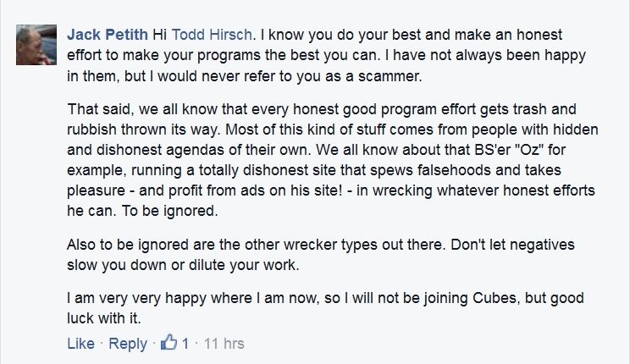Click the sentence "To be ignored."
This screenshot has width=630, height=364.
(x=170, y=211)
